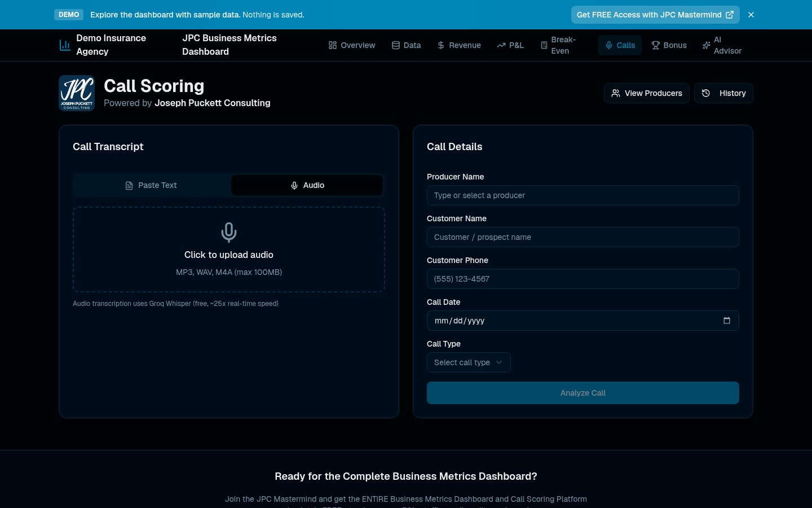
Task: Open the AI Advisor tab
Action: (725, 45)
